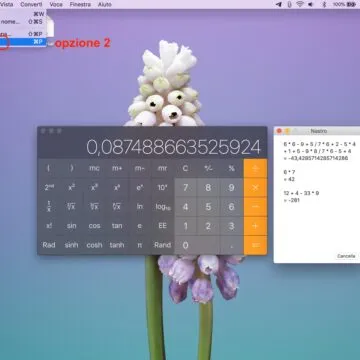Click the plus operator key
This screenshot has height=360, width=360.
pyautogui.click(x=255, y=226)
